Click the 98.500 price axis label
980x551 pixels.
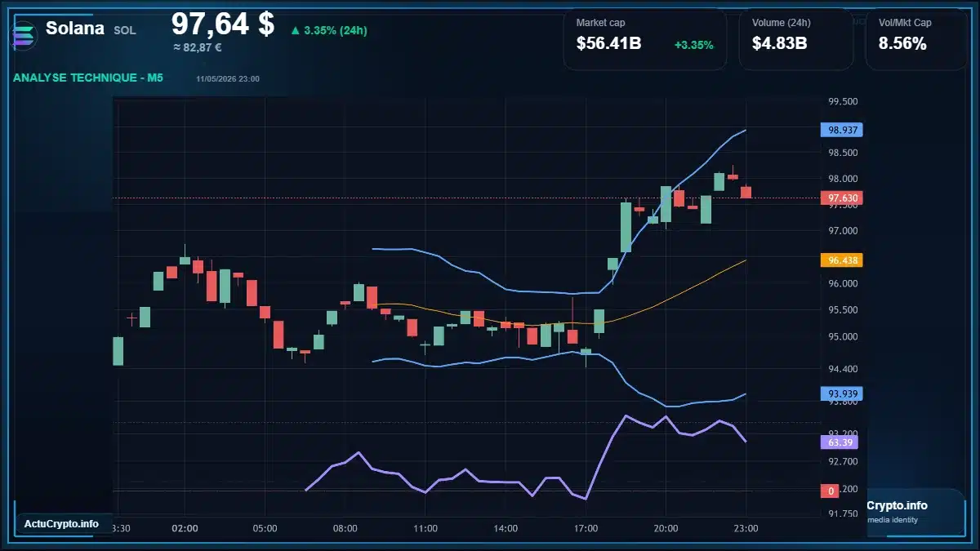tap(843, 153)
